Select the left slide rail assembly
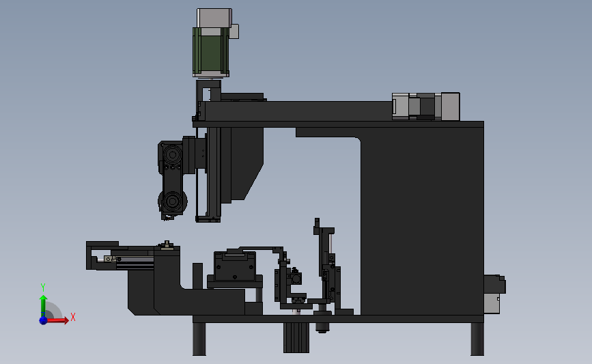This screenshot has height=364, width=592. [121, 257]
